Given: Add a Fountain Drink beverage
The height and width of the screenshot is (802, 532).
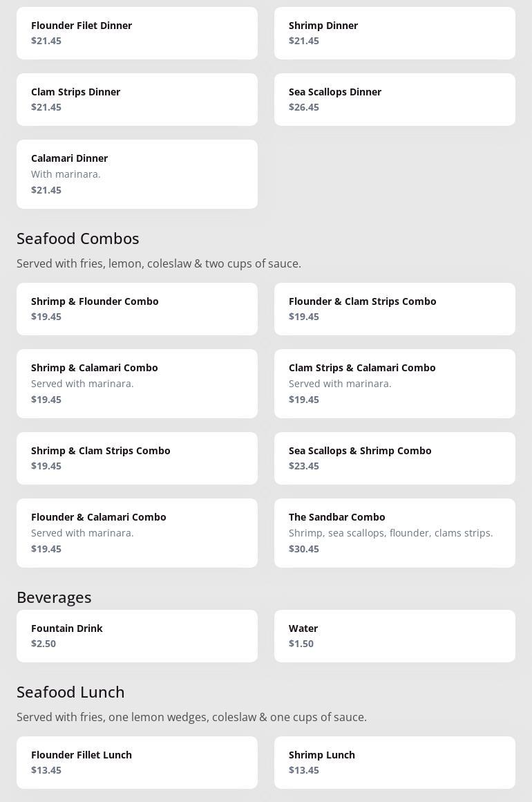Looking at the screenshot, I should (x=137, y=636).
